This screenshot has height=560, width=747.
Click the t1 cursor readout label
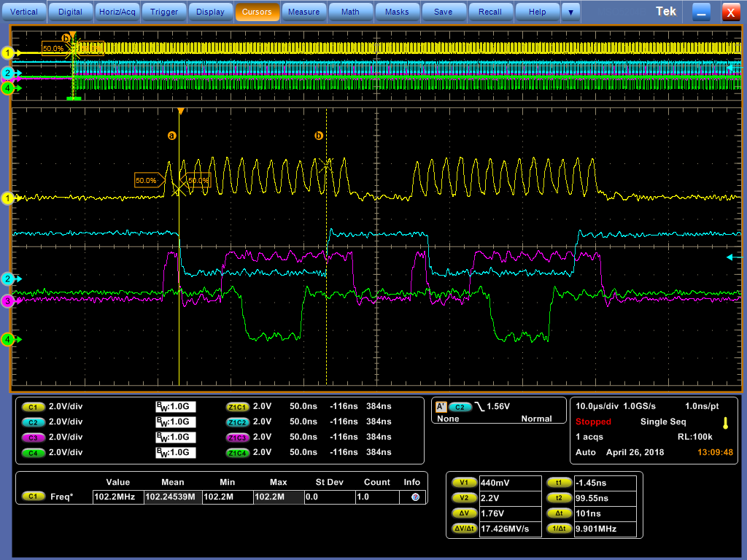[560, 483]
